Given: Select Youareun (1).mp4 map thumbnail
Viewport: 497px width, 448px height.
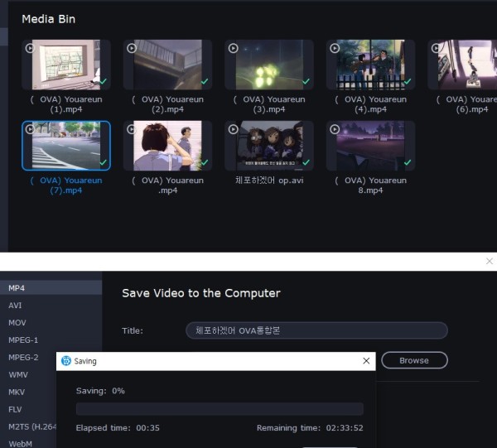Looking at the screenshot, I should (x=66, y=65).
